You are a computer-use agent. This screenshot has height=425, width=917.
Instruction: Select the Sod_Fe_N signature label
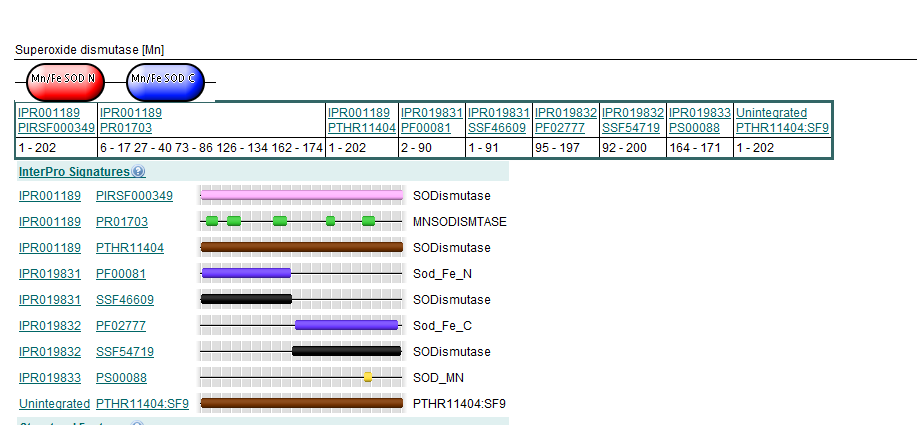(x=442, y=274)
